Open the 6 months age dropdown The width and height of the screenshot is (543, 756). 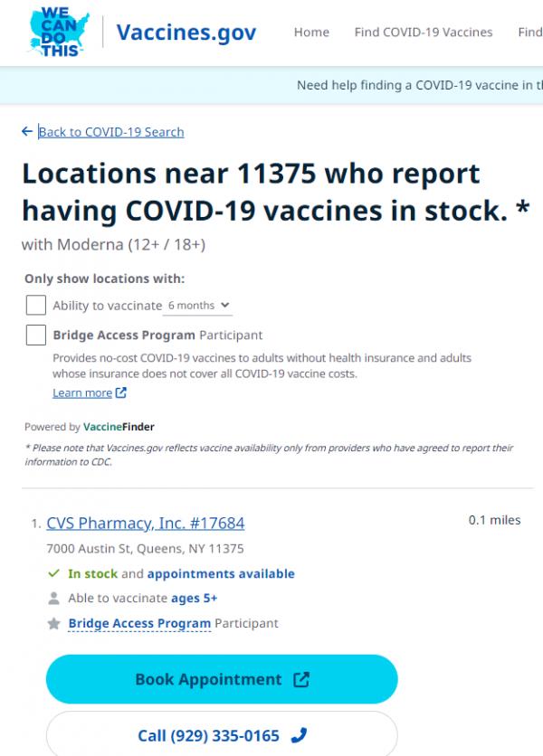198,306
